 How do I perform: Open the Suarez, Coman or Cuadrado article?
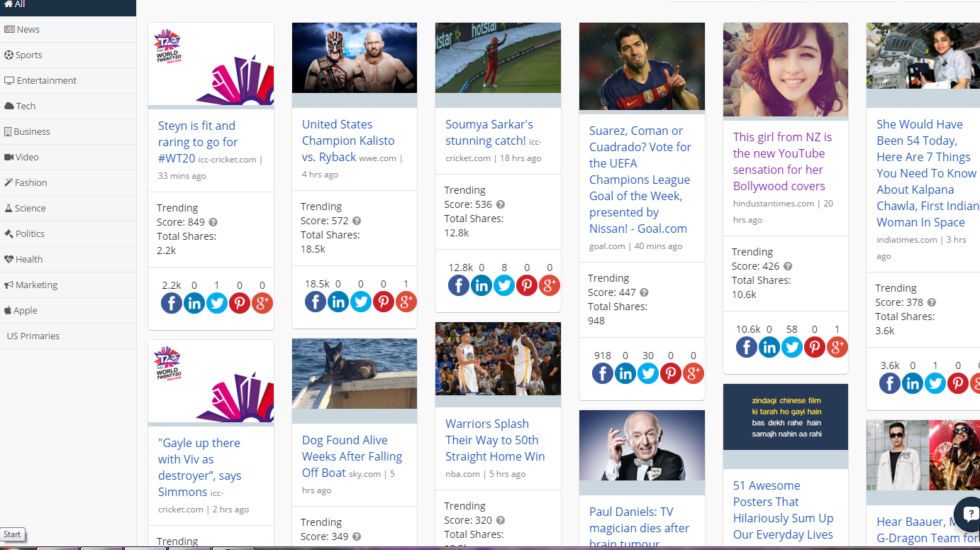point(640,180)
